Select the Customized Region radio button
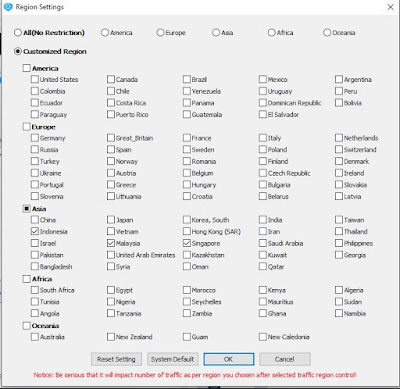Screen dimensions: 400x389 click(x=18, y=51)
